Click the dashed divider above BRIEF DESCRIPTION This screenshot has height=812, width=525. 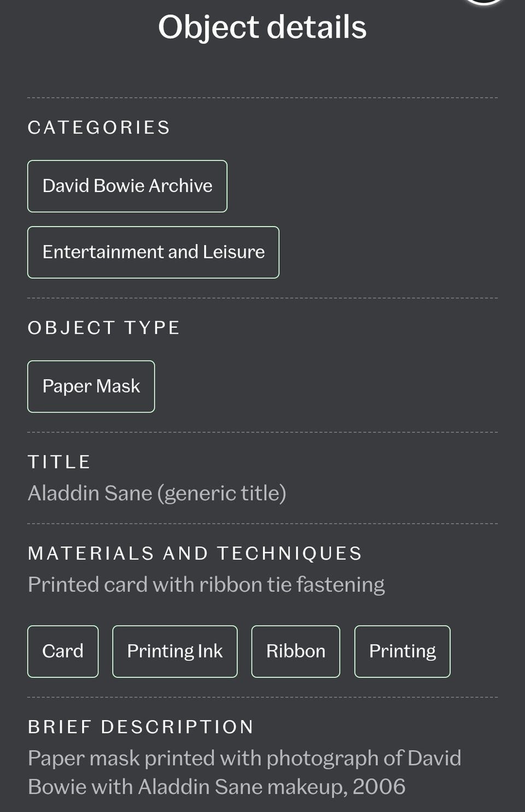pos(262,697)
